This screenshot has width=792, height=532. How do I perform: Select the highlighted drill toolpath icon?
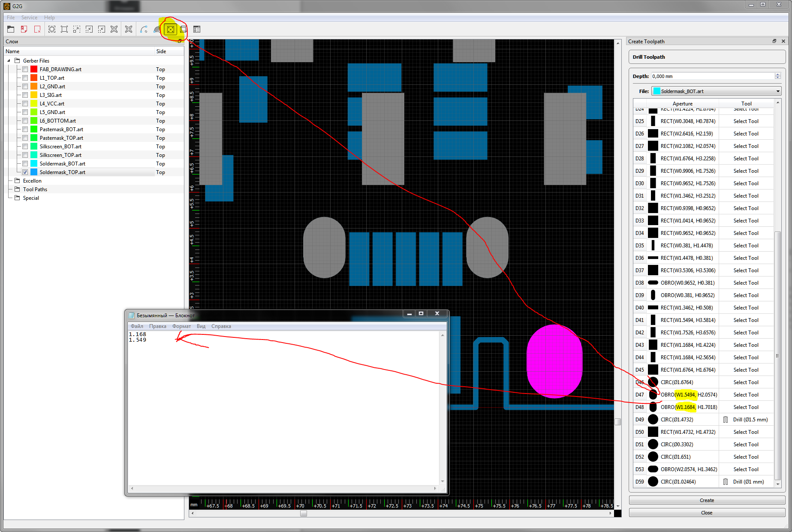171,29
